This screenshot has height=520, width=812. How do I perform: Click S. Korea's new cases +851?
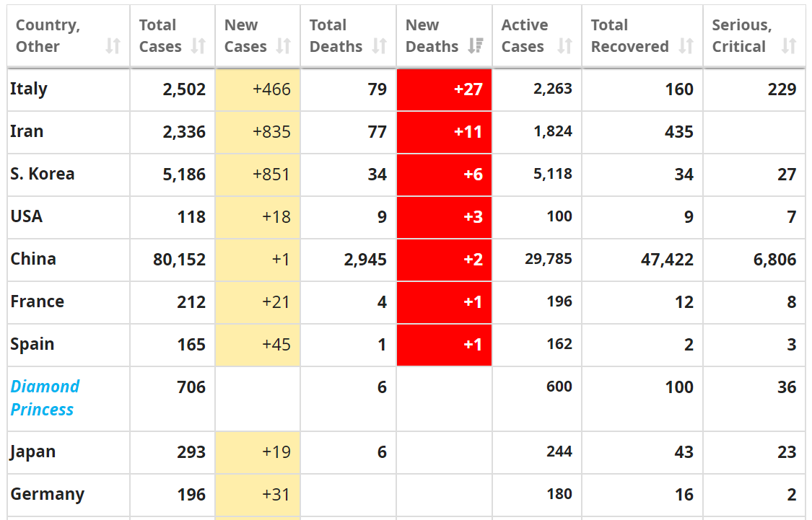point(271,175)
